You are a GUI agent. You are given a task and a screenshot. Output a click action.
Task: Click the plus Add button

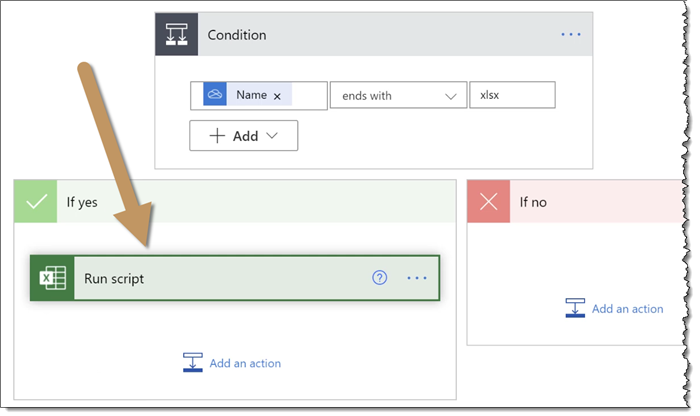coord(234,136)
